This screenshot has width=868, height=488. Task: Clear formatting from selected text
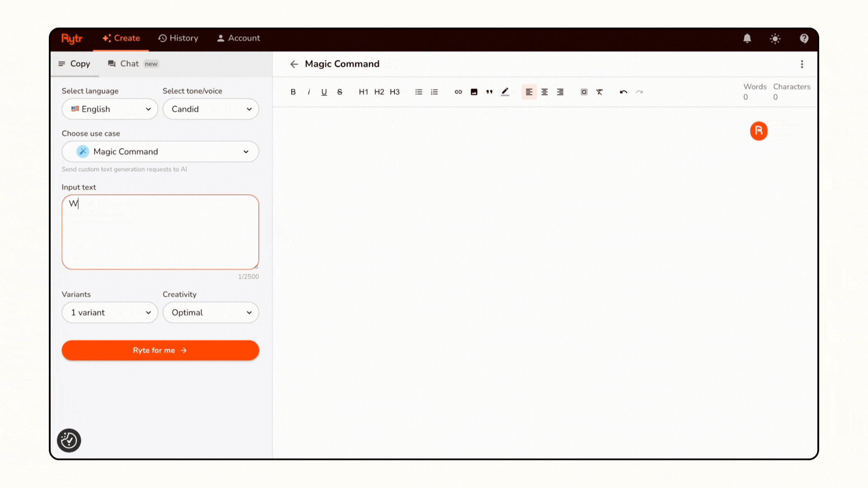(x=600, y=92)
